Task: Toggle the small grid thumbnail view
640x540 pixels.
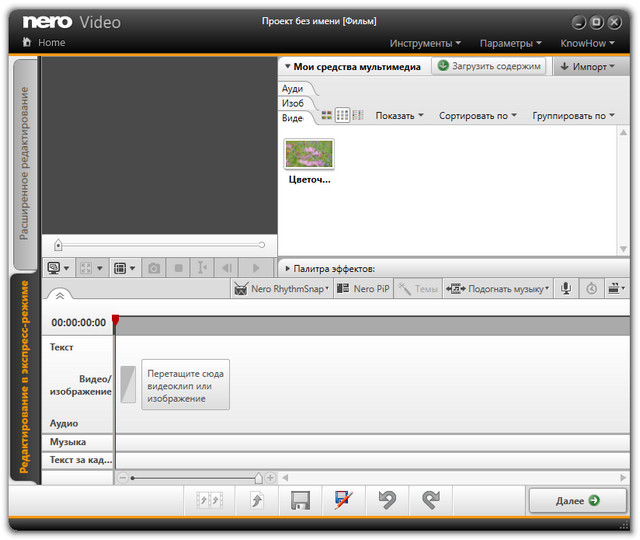Action: (342, 116)
